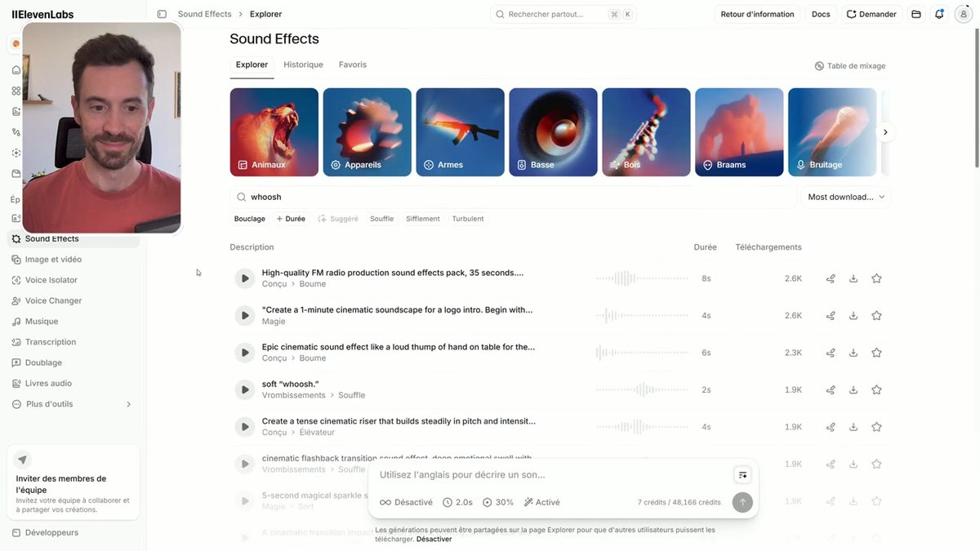This screenshot has width=980, height=551.
Task: Select the Armes category card
Action: 460,132
